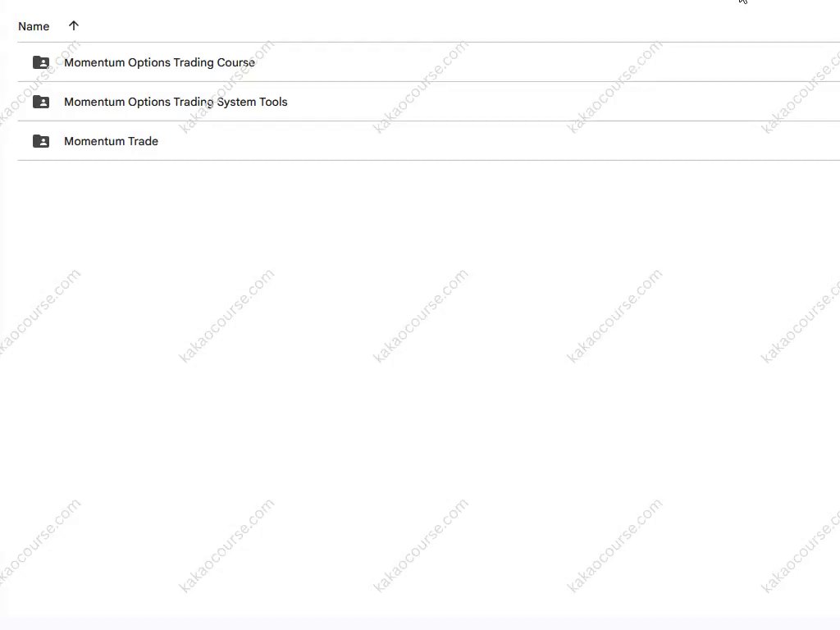Select the shared folder icon for Momentum Options Trading System Tools
Viewport: 840px width, 630px height.
41,102
